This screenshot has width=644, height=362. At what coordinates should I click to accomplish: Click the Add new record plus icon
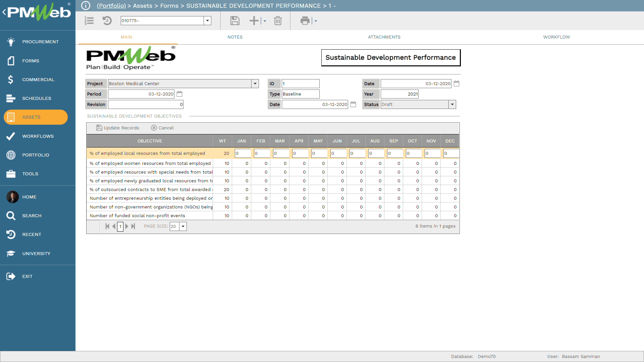click(x=254, y=21)
